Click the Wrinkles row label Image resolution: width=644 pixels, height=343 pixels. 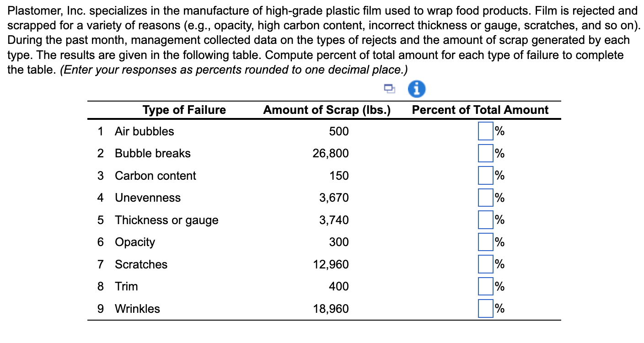coord(137,309)
